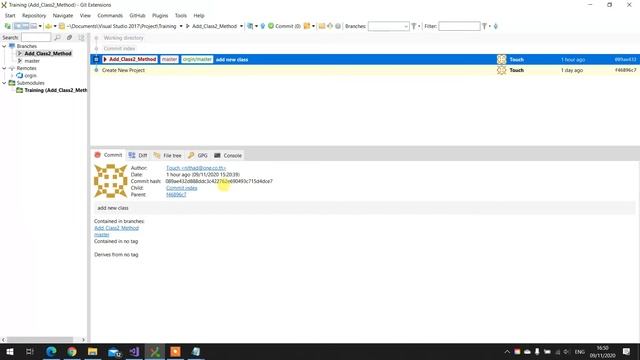The height and width of the screenshot is (360, 640).
Task: Click the Git bash toolbar icon
Action: coord(330,26)
